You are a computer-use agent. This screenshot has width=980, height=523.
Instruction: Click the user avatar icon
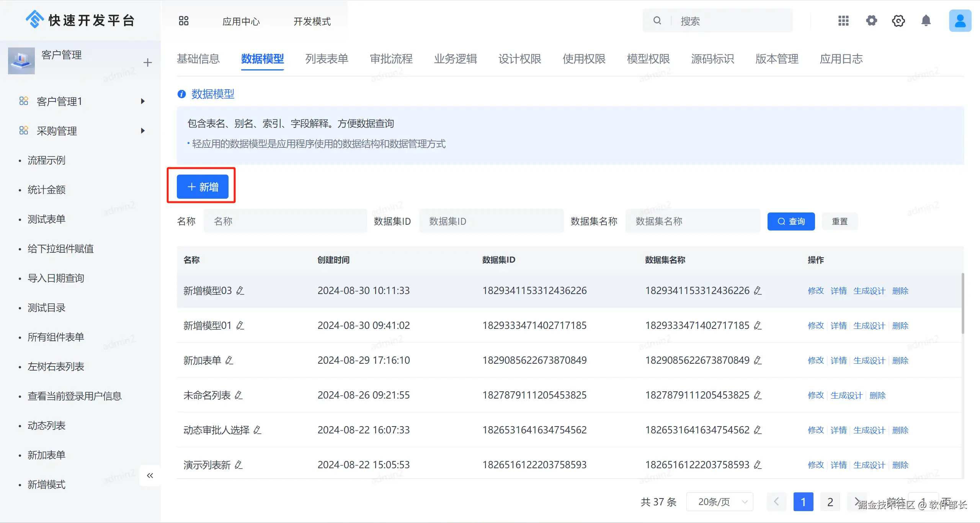(960, 21)
